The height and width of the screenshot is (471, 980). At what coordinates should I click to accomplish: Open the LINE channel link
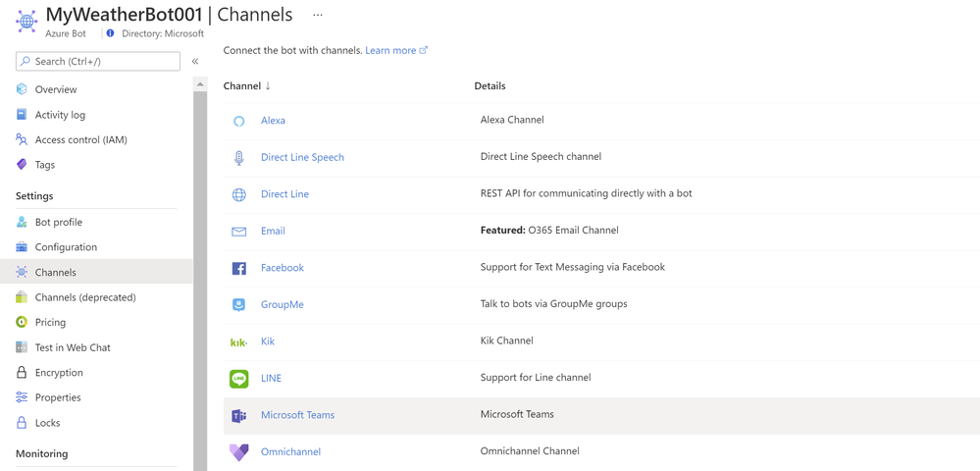pyautogui.click(x=272, y=378)
